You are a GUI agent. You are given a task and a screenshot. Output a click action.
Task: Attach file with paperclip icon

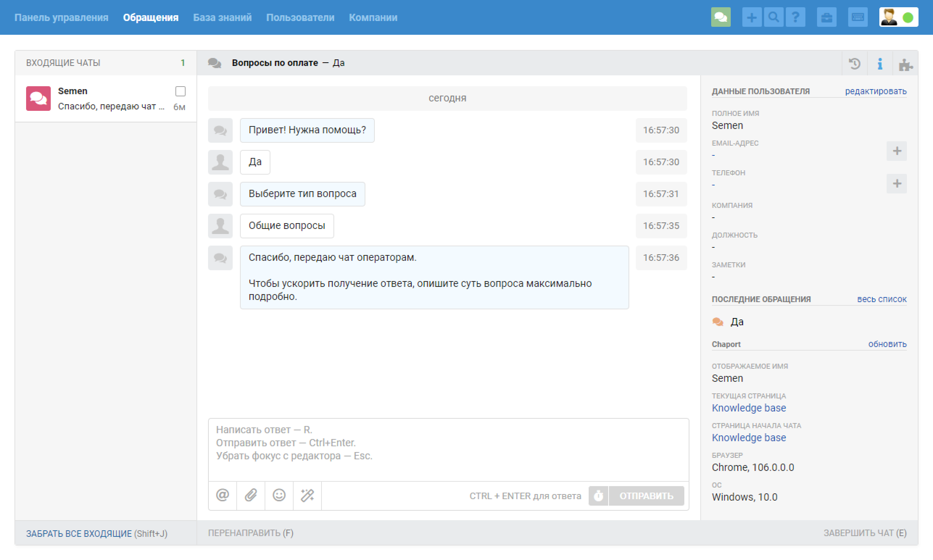pyautogui.click(x=251, y=495)
